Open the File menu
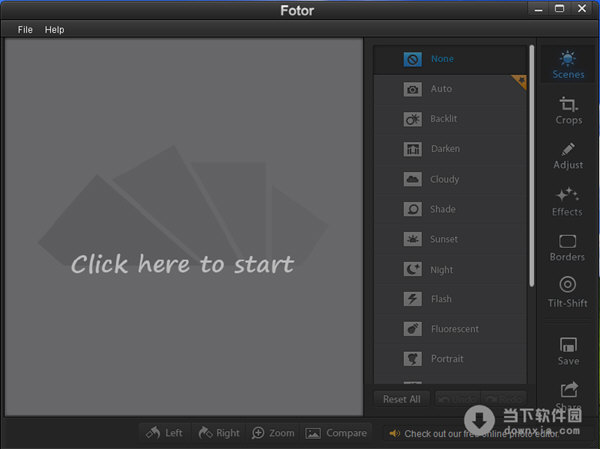 coord(25,29)
